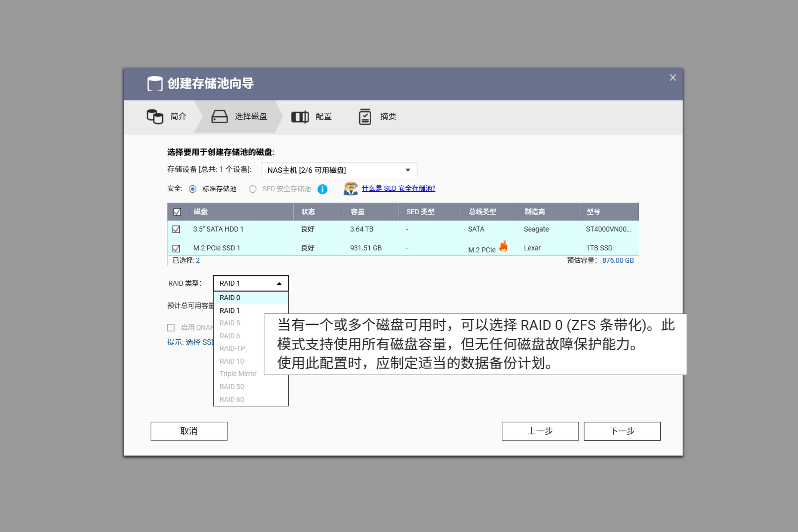Select RAID 0 from the RAID type list

point(230,298)
